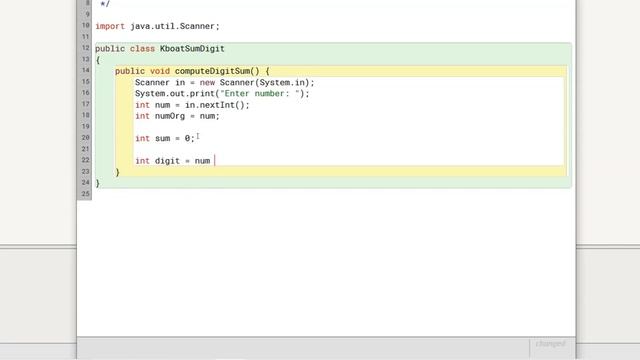Click line number 10 in the gutter
The height and width of the screenshot is (360, 640).
pos(85,25)
